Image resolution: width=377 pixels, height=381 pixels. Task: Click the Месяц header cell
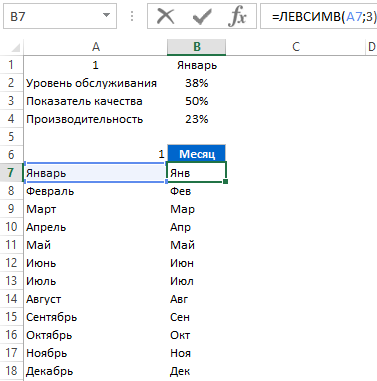click(196, 154)
